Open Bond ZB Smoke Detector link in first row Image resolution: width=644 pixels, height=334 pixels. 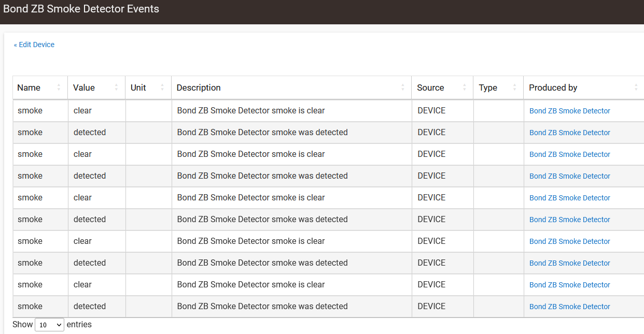coord(569,111)
